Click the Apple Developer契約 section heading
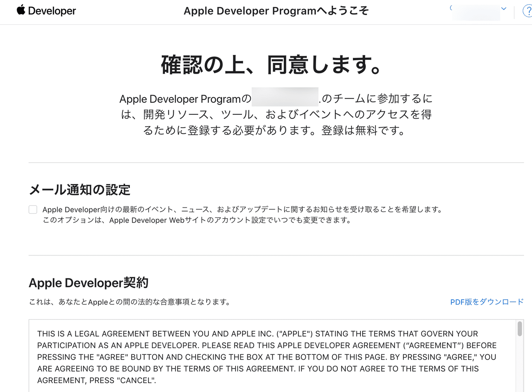532x392 pixels. 89,282
